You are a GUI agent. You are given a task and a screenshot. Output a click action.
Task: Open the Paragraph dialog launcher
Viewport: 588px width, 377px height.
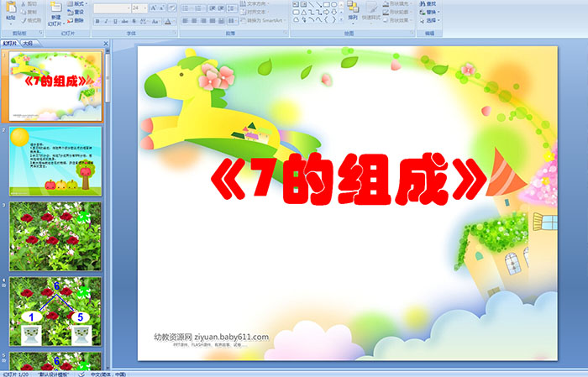[286, 34]
